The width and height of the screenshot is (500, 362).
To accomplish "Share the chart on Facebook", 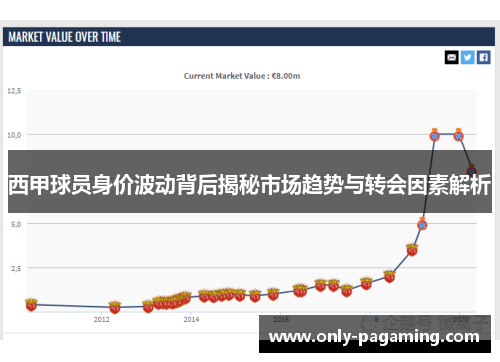I will tap(484, 58).
